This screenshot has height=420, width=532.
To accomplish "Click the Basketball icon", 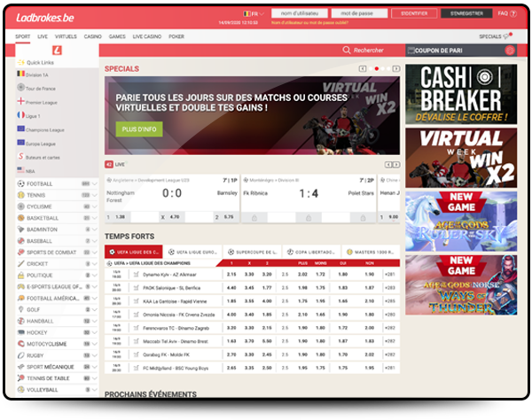I will point(21,218).
